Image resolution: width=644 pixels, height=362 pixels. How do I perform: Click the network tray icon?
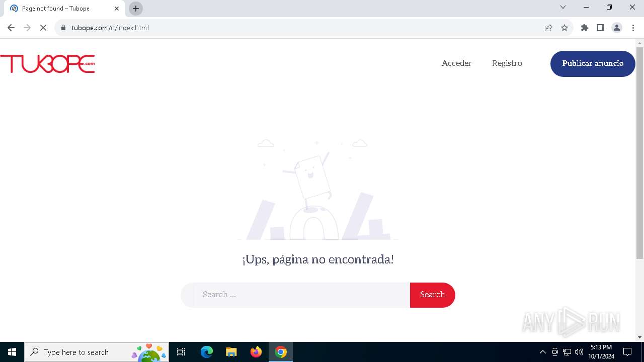pos(567,352)
